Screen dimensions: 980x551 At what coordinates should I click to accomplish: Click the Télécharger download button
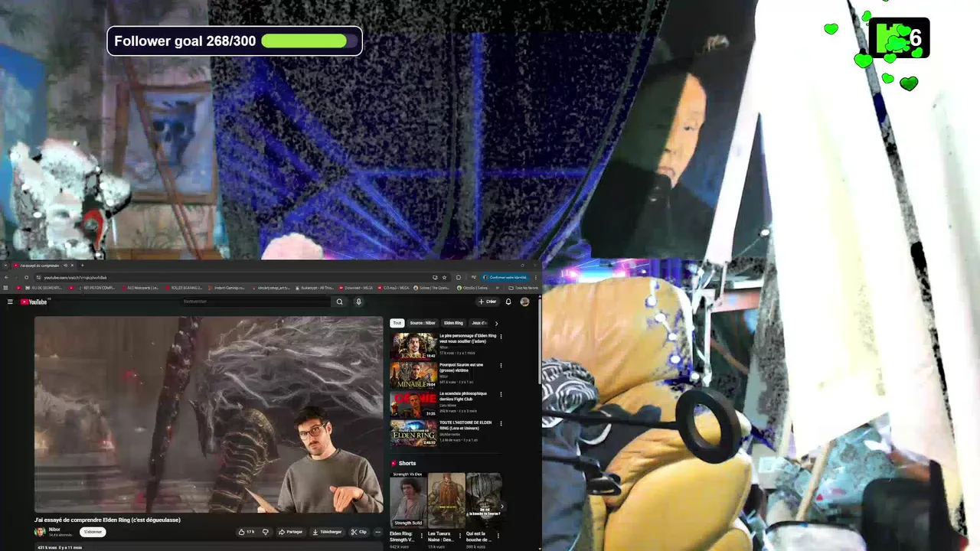point(327,532)
